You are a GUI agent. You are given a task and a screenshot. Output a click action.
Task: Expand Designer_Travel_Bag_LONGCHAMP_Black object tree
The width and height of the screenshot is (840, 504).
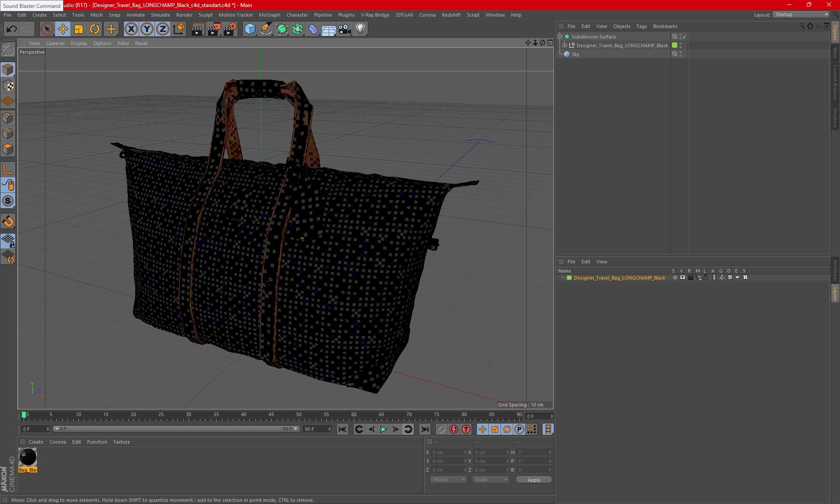[565, 45]
